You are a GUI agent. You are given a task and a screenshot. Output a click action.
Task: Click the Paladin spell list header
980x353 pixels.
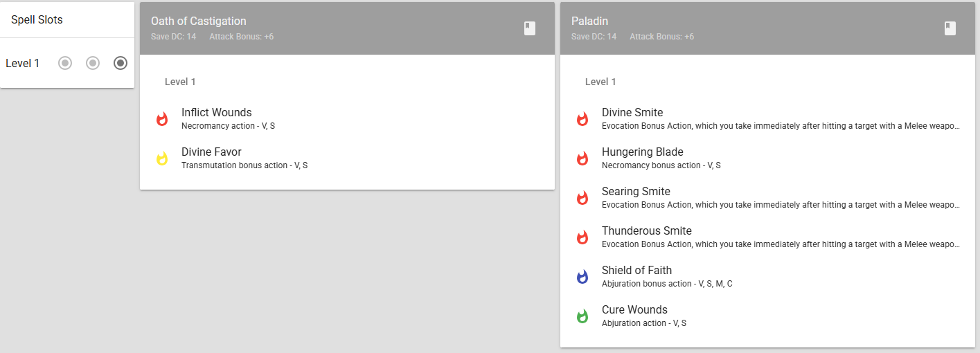tap(767, 28)
